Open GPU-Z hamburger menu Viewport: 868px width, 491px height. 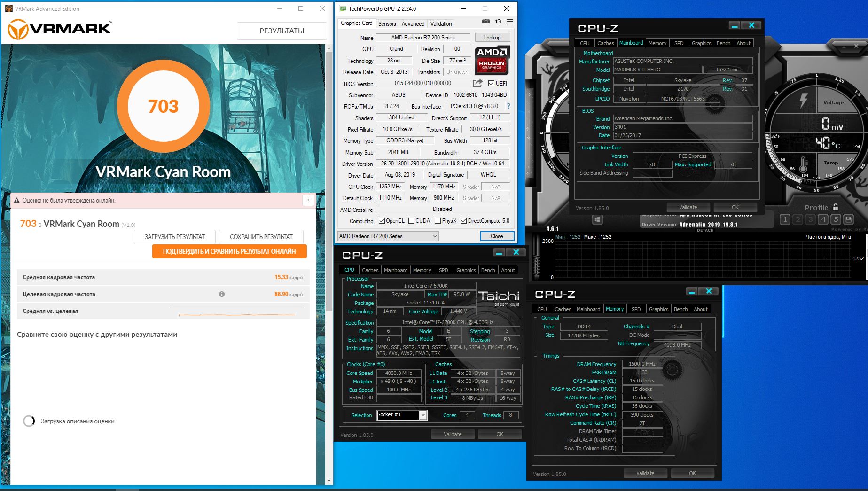pyautogui.click(x=510, y=22)
